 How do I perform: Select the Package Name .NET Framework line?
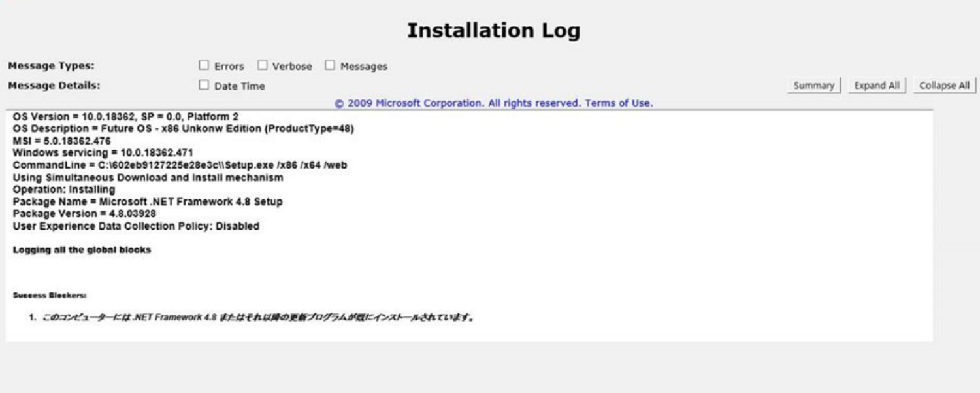[x=147, y=202]
